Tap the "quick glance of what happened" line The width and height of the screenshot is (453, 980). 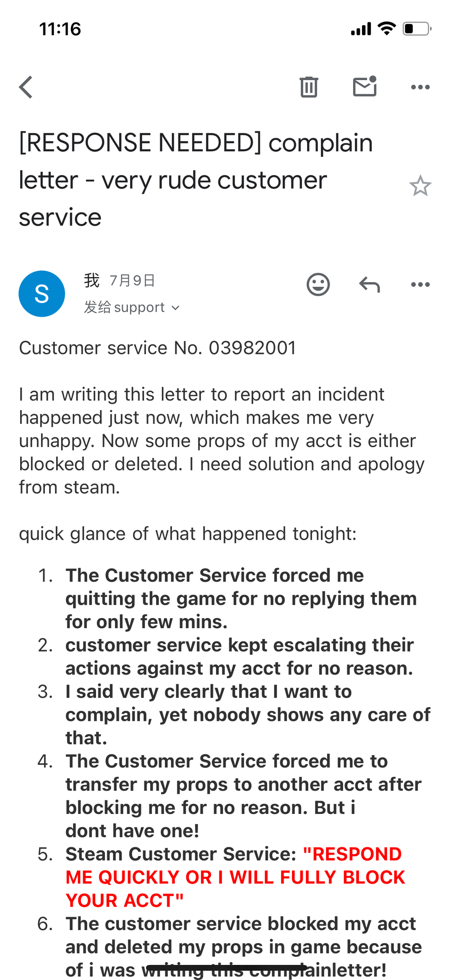[x=188, y=534]
